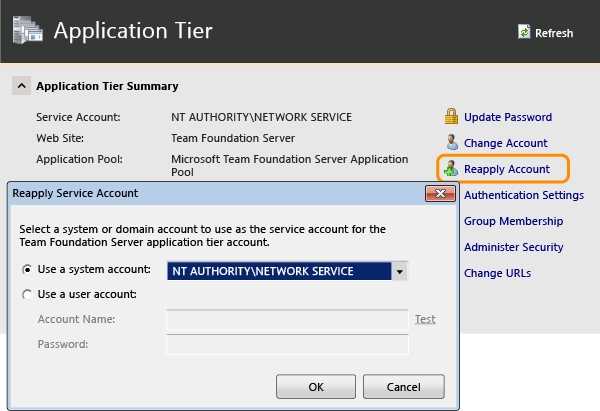Close the Reapply Service Account dialog
Viewport: 600px width, 411px height.
(440, 194)
